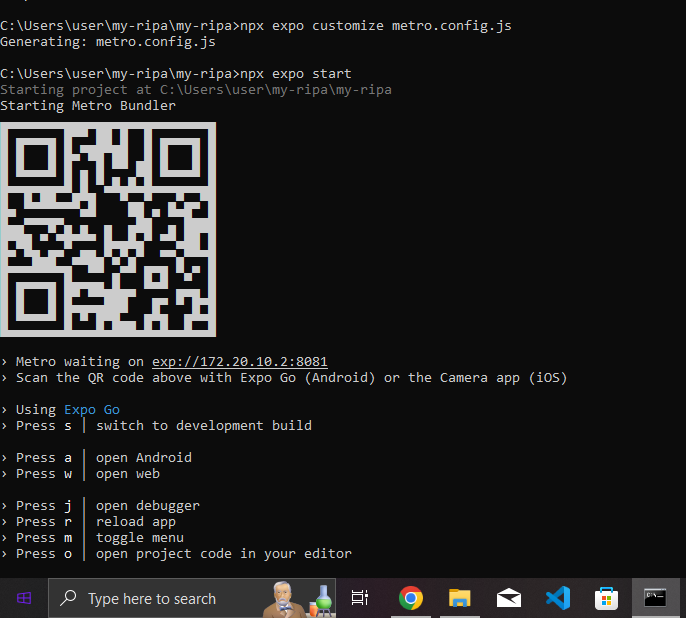The width and height of the screenshot is (686, 618).
Task: Click the blue Expo Go text
Action: coord(92,410)
